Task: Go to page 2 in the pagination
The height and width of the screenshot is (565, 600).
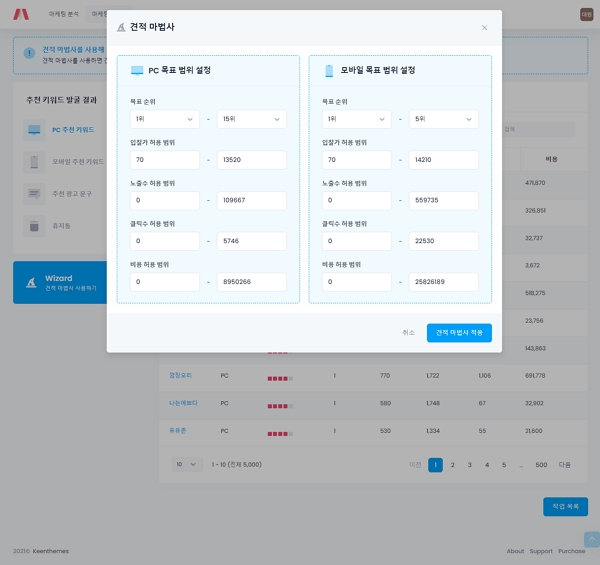Action: pos(453,465)
